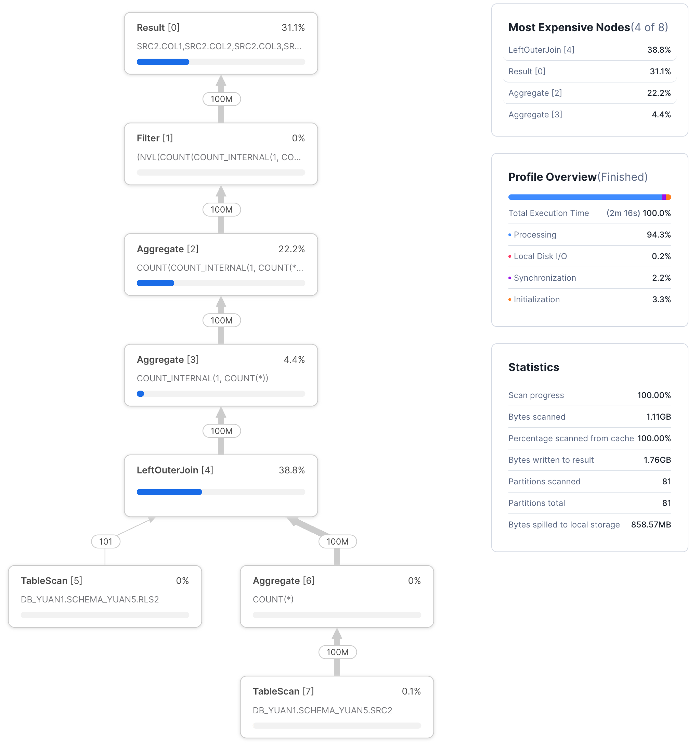Click the Aggregate [2] node card
The image size is (700, 751).
click(x=220, y=264)
